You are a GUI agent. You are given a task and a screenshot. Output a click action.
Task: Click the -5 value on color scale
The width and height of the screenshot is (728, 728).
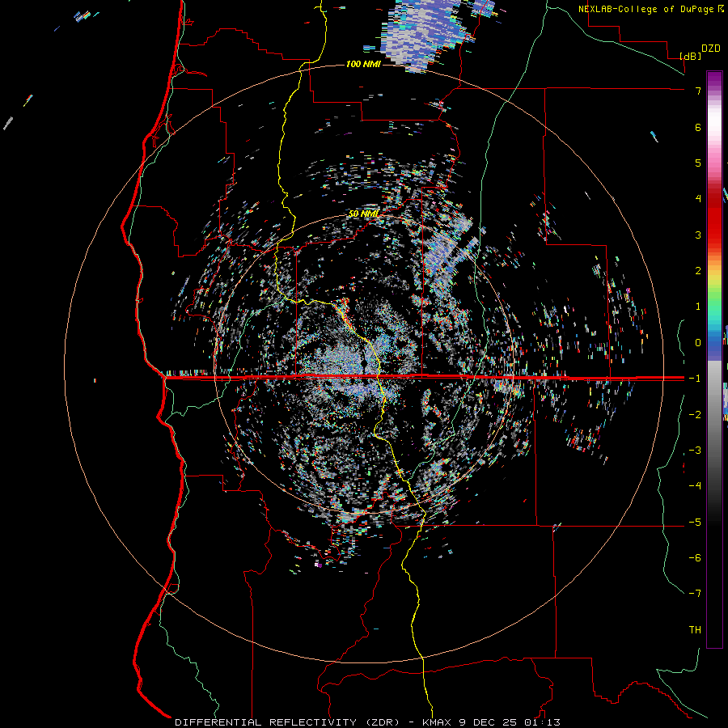point(695,523)
